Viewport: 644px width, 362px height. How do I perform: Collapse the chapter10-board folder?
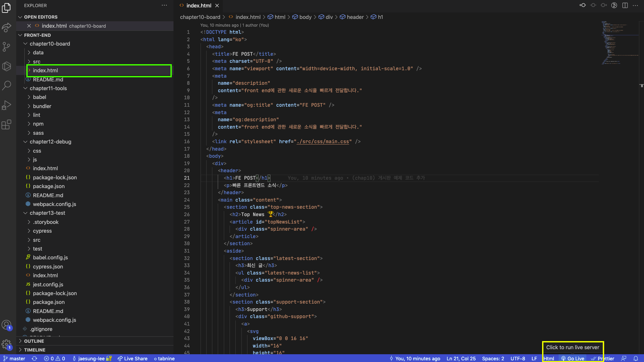pyautogui.click(x=95, y=44)
